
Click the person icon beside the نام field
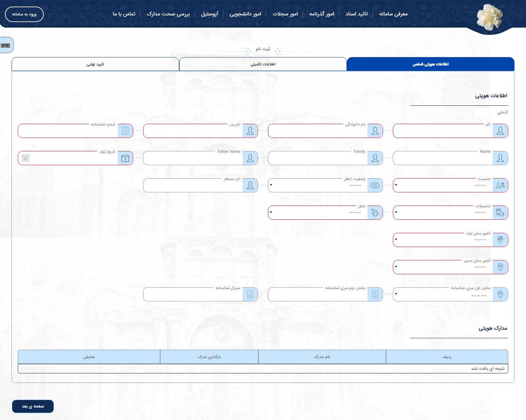click(500, 131)
